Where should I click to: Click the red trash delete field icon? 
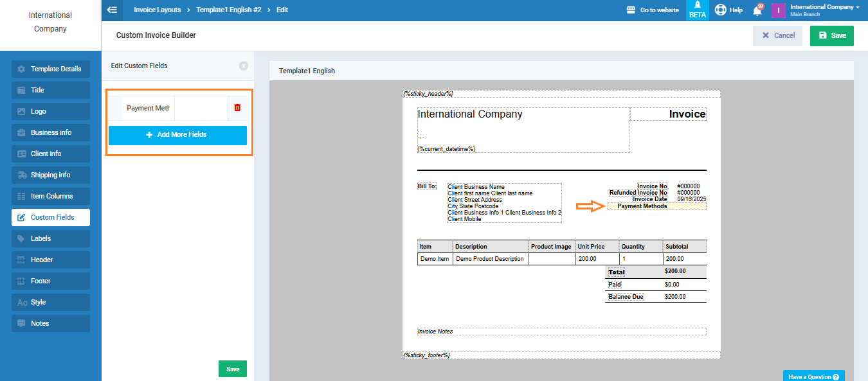click(x=237, y=108)
